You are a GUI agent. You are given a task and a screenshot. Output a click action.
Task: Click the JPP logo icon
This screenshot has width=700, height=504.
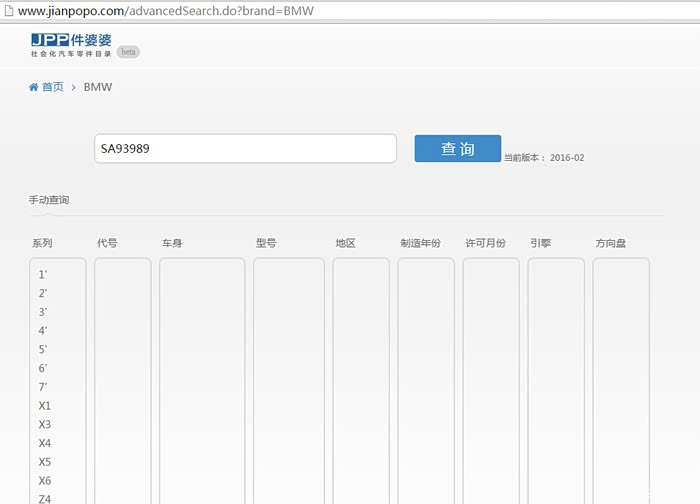[x=51, y=39]
